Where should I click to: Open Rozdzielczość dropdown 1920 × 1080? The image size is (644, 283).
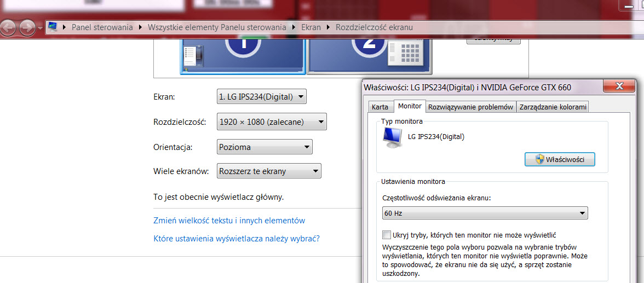tap(272, 122)
